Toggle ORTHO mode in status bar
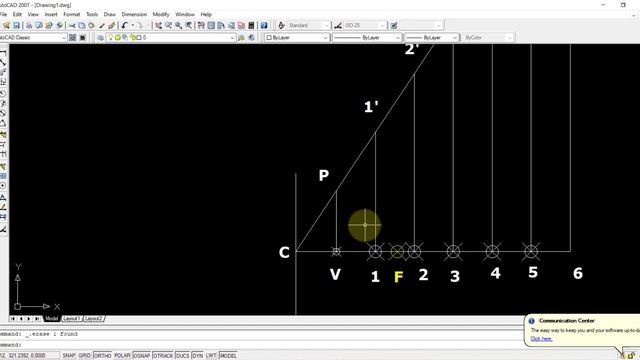 tap(102, 356)
